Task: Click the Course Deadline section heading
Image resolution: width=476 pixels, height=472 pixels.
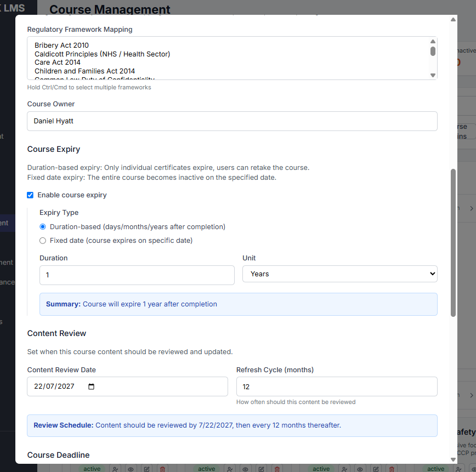Action: (58, 455)
